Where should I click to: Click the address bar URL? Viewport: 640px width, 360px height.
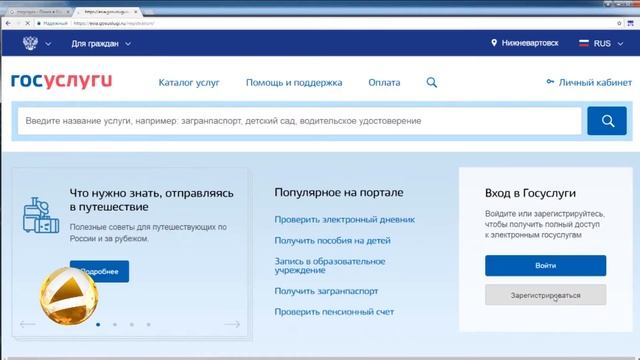[x=114, y=23]
